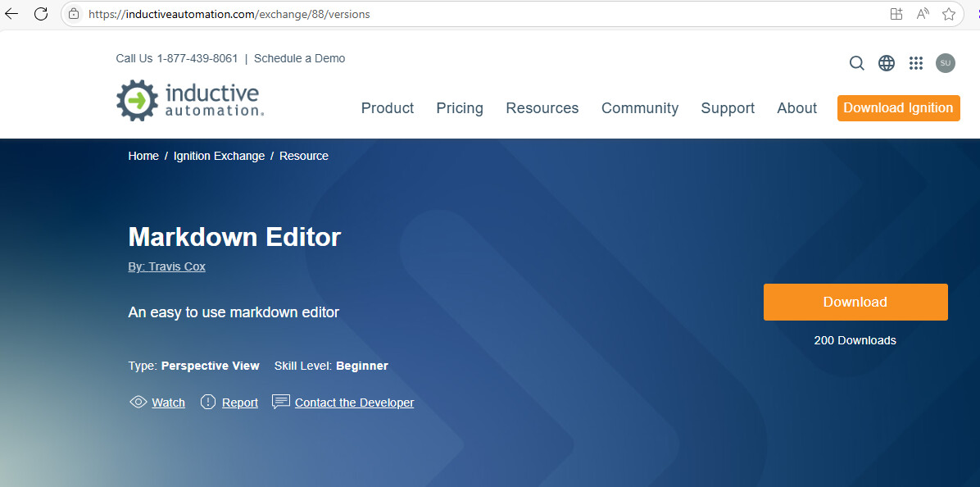
Task: Click the Watch link text
Action: (168, 403)
